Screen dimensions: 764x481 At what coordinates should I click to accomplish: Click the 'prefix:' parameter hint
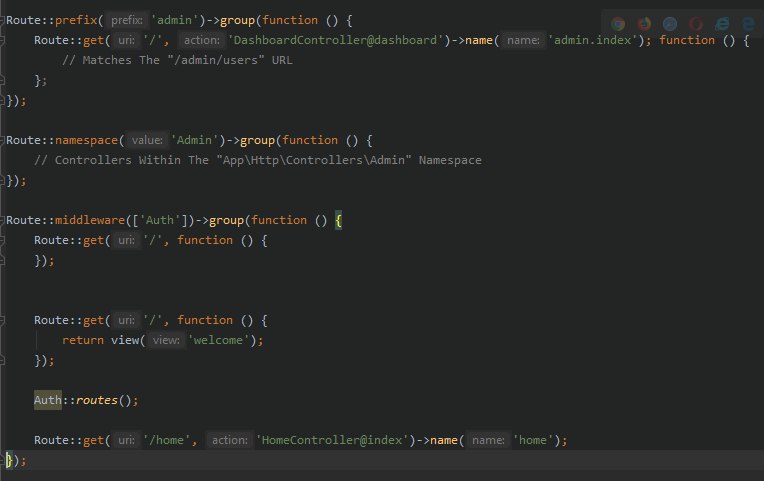pyautogui.click(x=127, y=20)
